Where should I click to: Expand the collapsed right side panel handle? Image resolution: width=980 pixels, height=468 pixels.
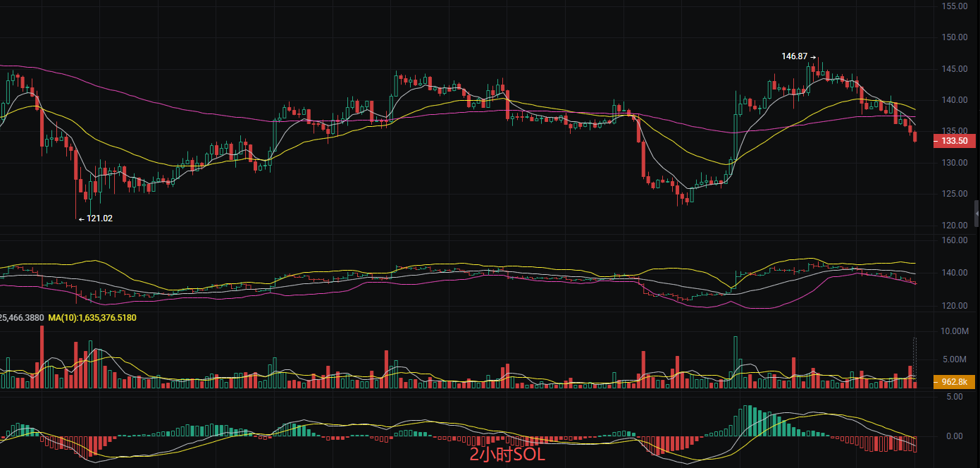976,210
